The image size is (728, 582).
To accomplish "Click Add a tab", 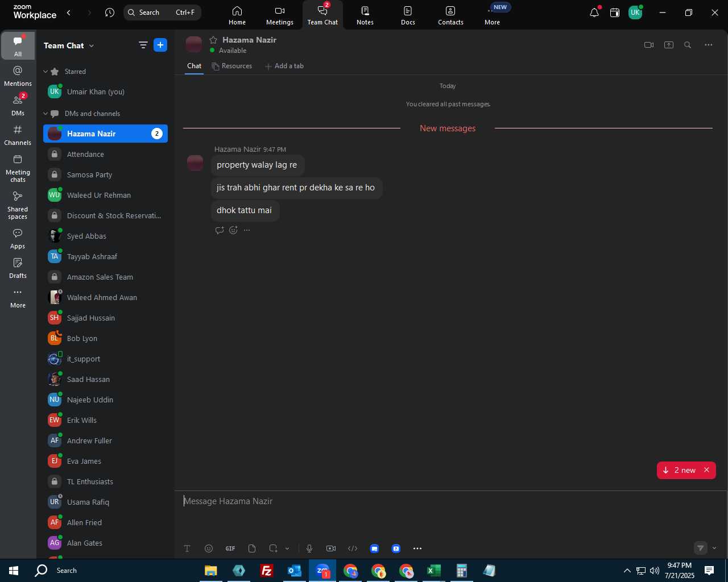I will [x=284, y=66].
